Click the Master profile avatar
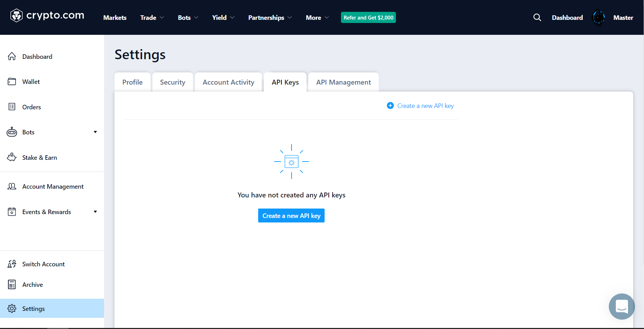This screenshot has width=644, height=329. (x=598, y=18)
